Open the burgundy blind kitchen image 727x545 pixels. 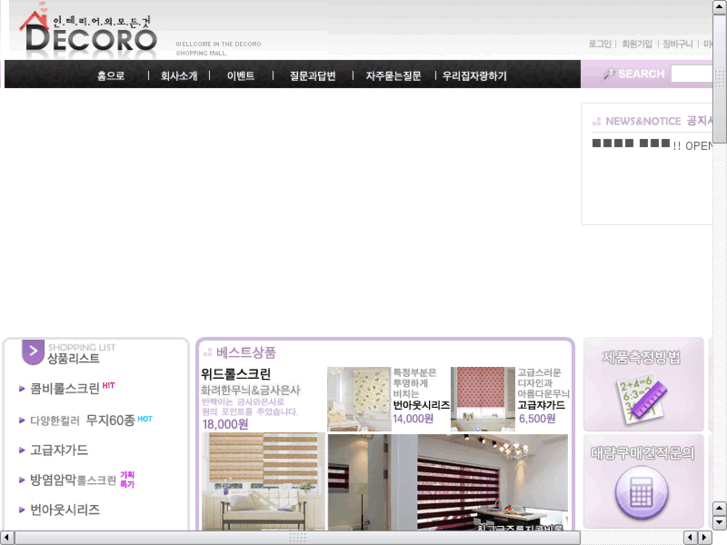[x=448, y=482]
